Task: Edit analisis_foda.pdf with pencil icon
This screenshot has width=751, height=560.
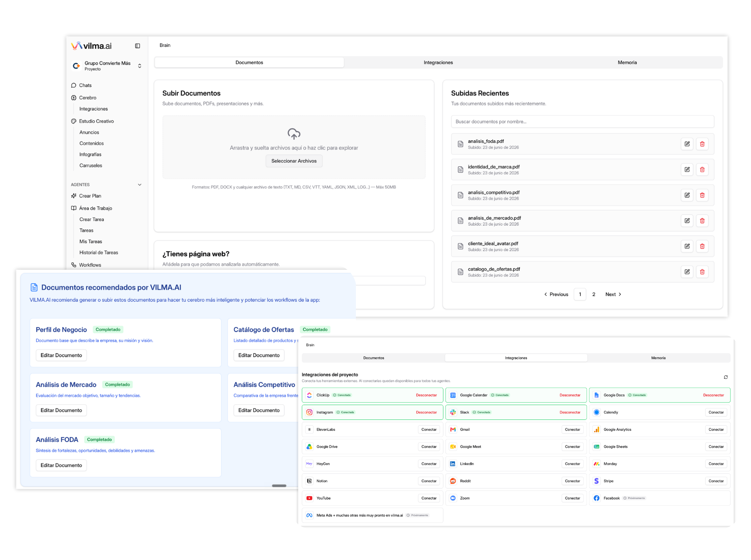Action: tap(687, 144)
